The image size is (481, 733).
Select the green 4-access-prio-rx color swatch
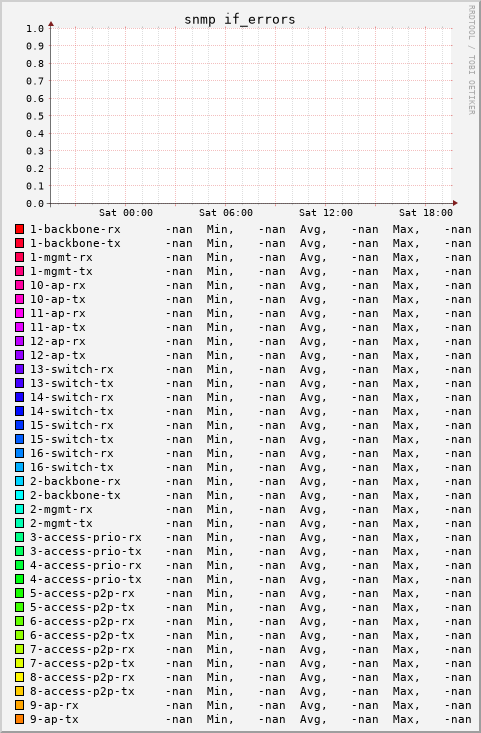(20, 565)
